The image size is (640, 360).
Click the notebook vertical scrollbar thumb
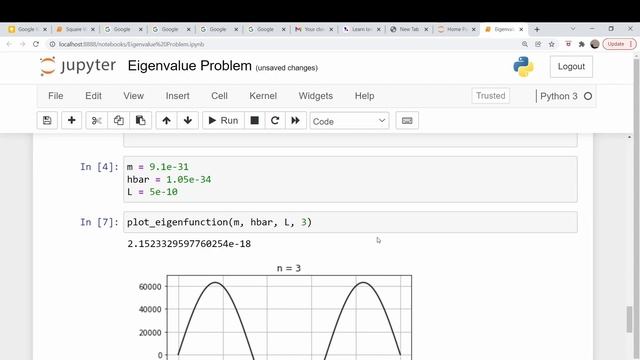(x=630, y=319)
